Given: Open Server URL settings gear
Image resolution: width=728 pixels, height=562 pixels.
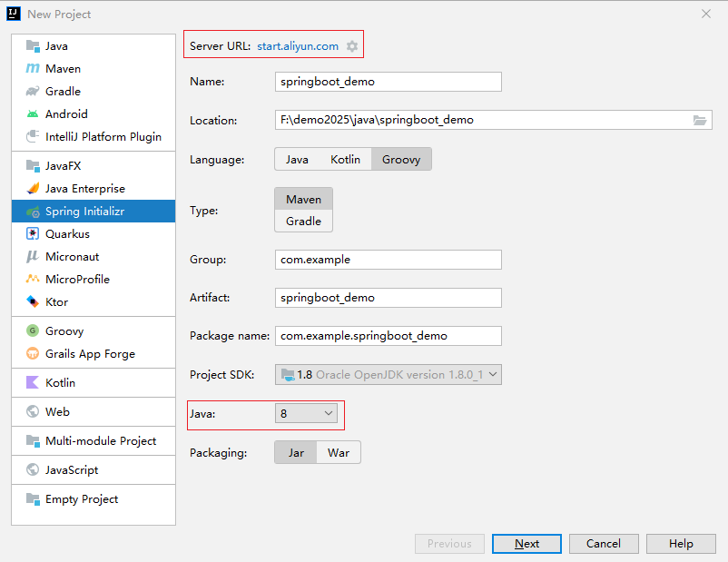Looking at the screenshot, I should (352, 46).
